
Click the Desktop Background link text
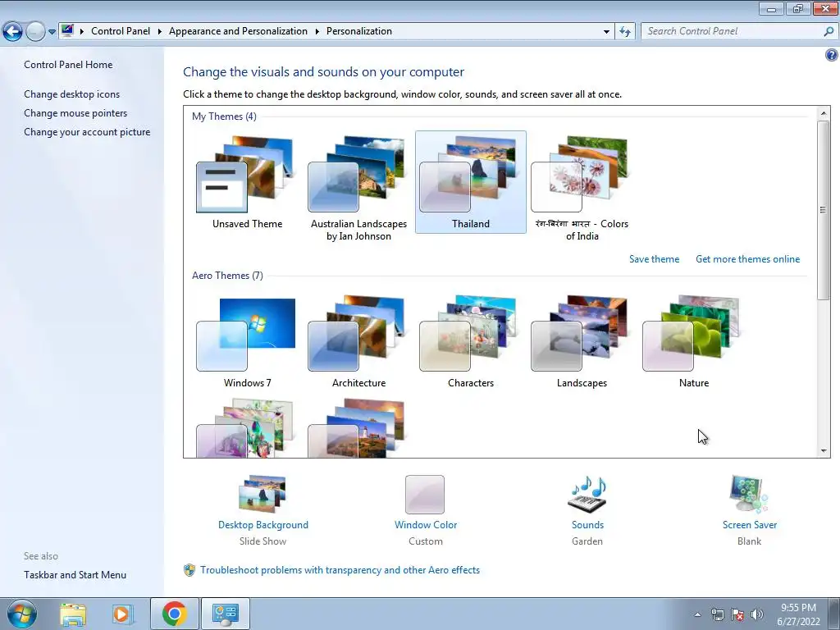click(263, 525)
